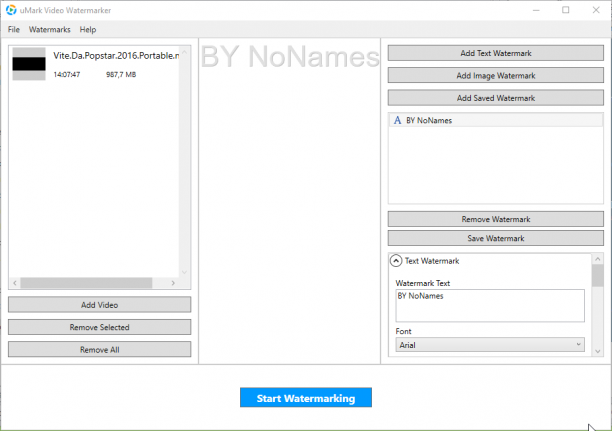Click the Add Video button
This screenshot has width=612, height=431.
[x=100, y=305]
